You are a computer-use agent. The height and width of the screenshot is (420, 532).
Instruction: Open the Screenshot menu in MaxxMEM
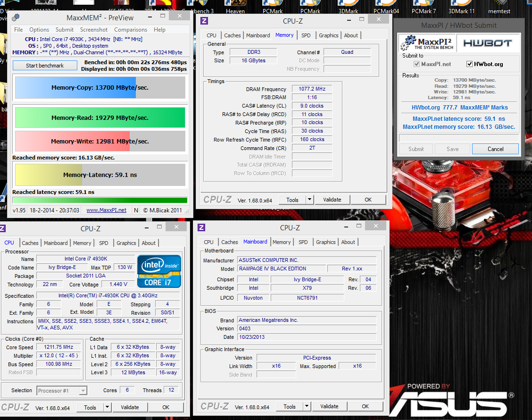94,30
